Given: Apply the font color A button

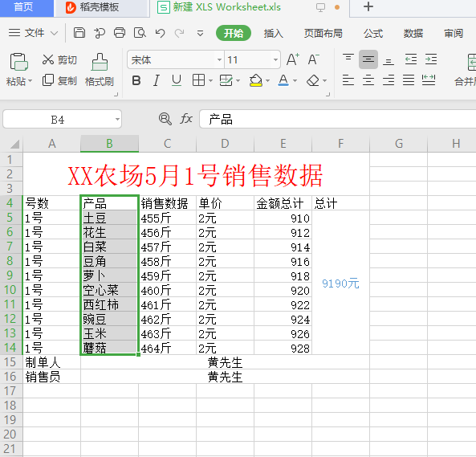Looking at the screenshot, I should click(x=283, y=80).
